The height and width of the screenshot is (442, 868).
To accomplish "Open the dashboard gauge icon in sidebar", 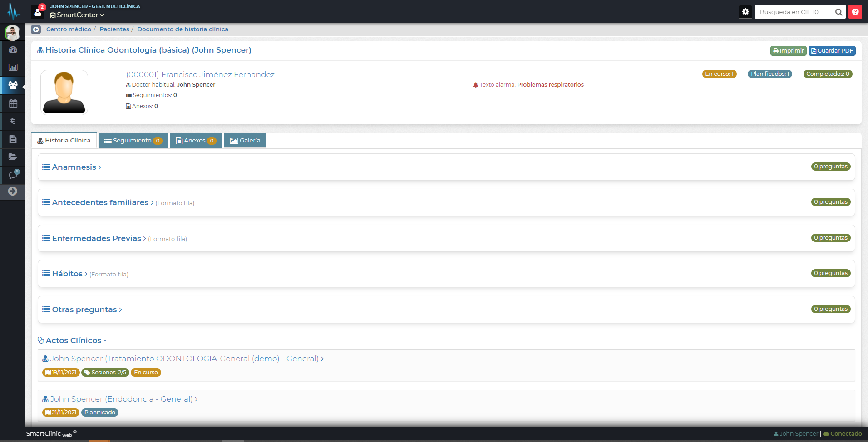I will pos(13,49).
